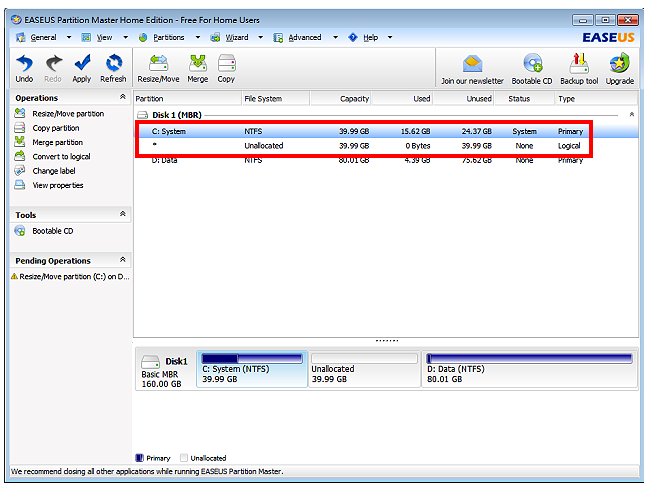
Task: Sort by the Partition column header
Action: point(187,98)
